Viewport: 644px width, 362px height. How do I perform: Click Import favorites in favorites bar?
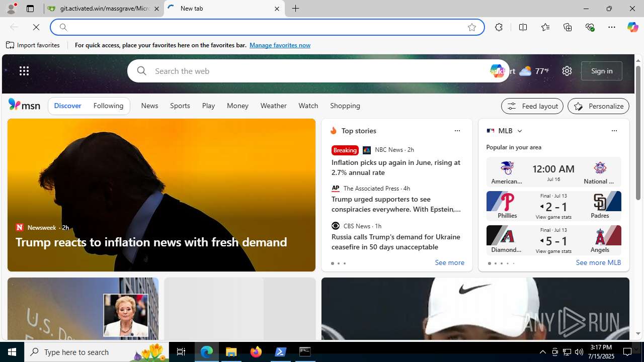[x=33, y=45]
